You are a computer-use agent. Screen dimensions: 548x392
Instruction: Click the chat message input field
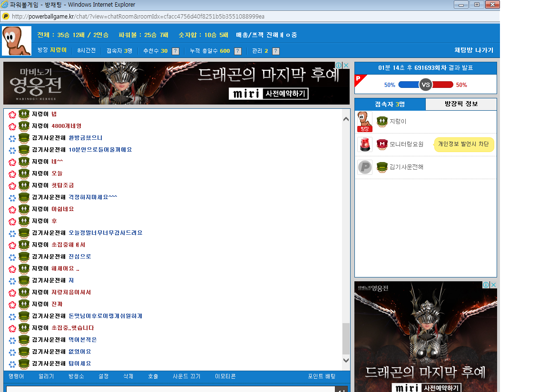tap(171, 389)
